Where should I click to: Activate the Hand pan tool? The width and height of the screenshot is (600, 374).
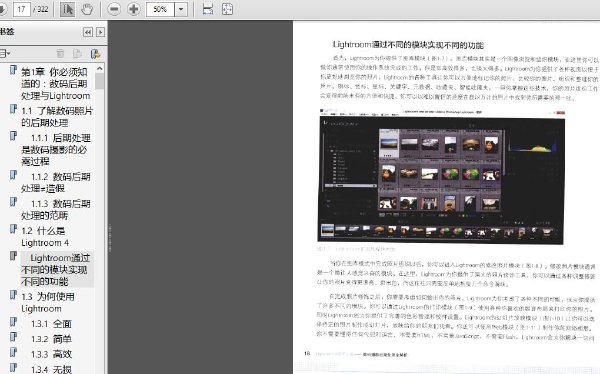pyautogui.click(x=87, y=9)
